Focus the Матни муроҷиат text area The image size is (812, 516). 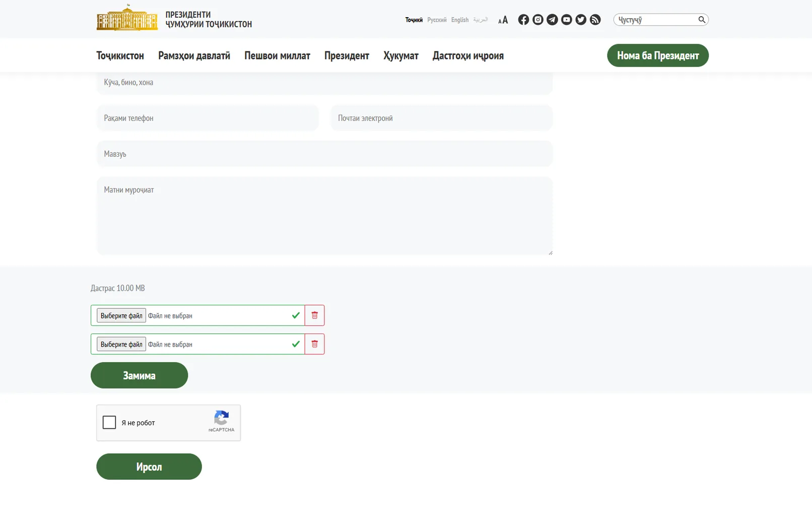pyautogui.click(x=324, y=216)
